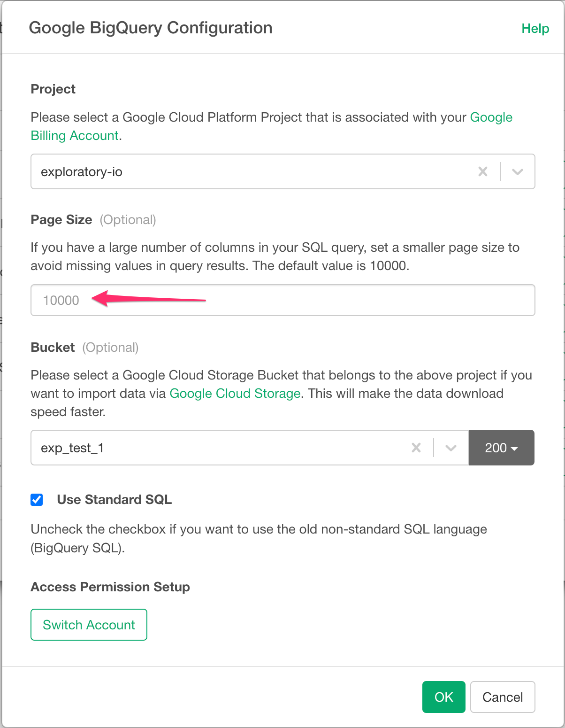The image size is (565, 728).
Task: Open the Billing Account link
Action: (75, 136)
